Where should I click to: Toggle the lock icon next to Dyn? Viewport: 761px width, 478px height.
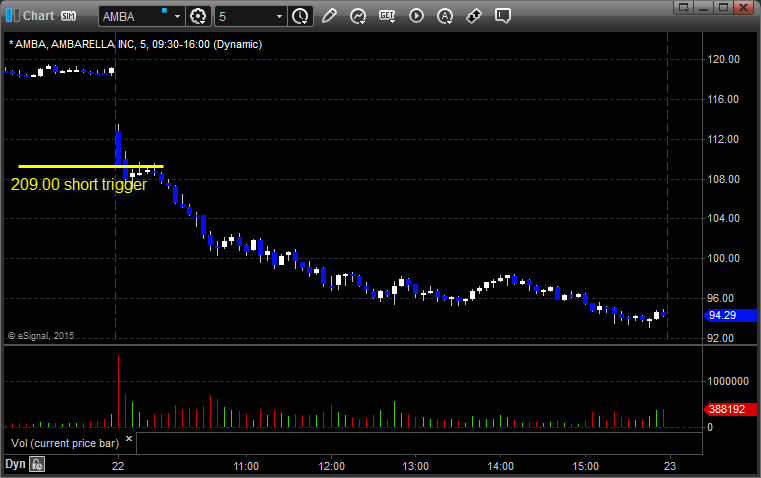37,464
